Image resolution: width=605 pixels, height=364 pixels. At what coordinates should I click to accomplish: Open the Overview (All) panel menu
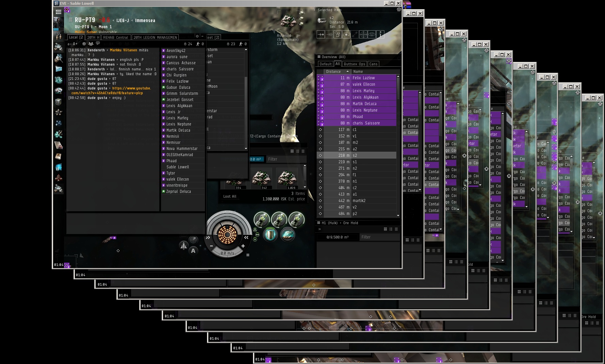point(319,57)
